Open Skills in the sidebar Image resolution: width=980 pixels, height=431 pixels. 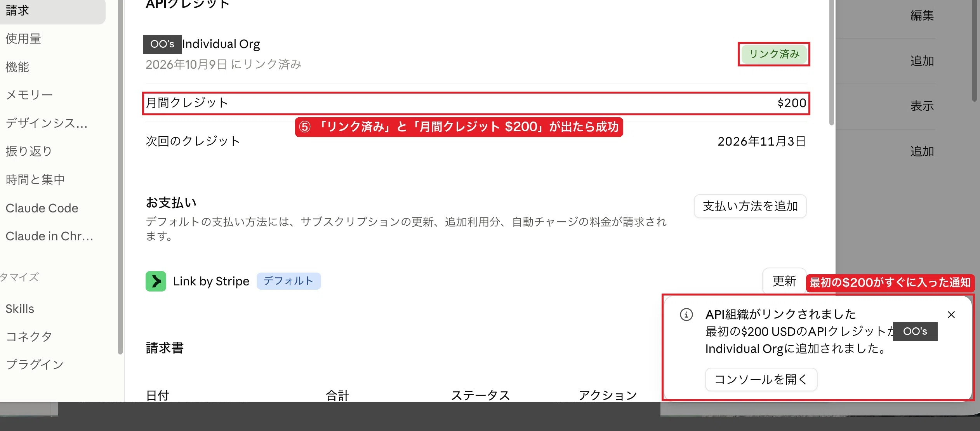click(20, 309)
